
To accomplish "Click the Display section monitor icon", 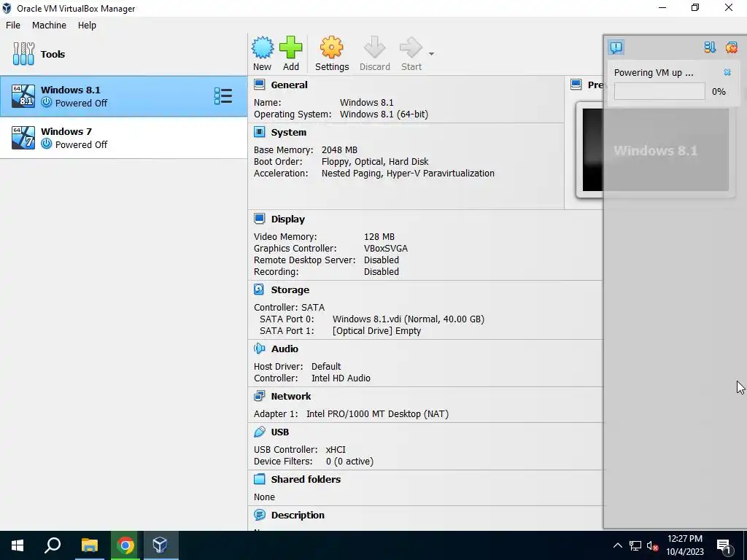I will pyautogui.click(x=259, y=219).
